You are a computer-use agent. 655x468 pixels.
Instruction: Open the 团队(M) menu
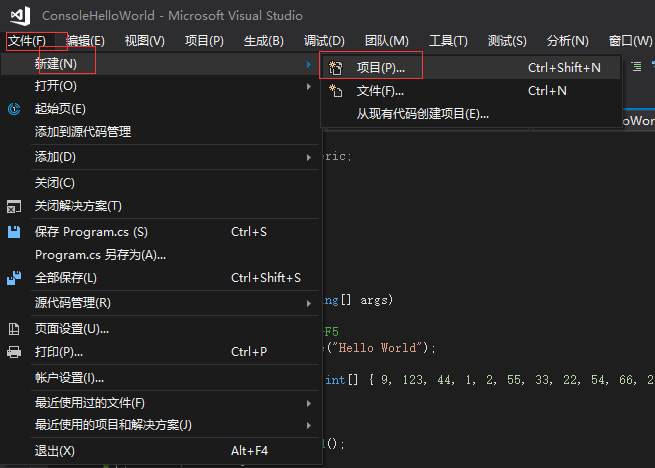point(386,41)
